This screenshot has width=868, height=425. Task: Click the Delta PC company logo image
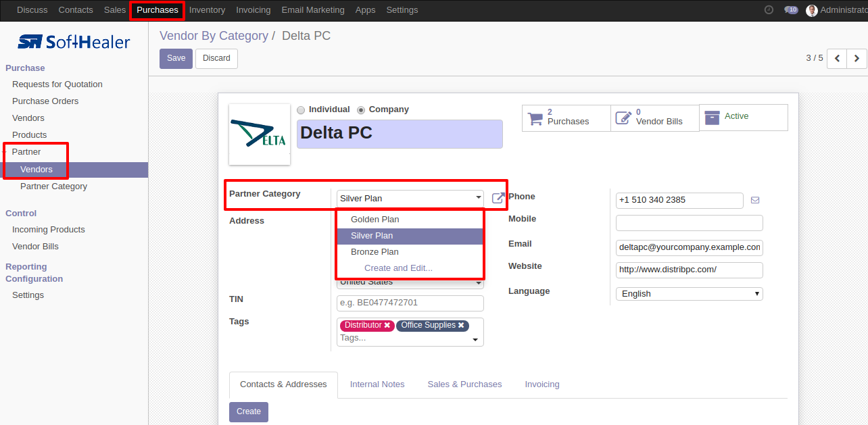click(x=260, y=134)
